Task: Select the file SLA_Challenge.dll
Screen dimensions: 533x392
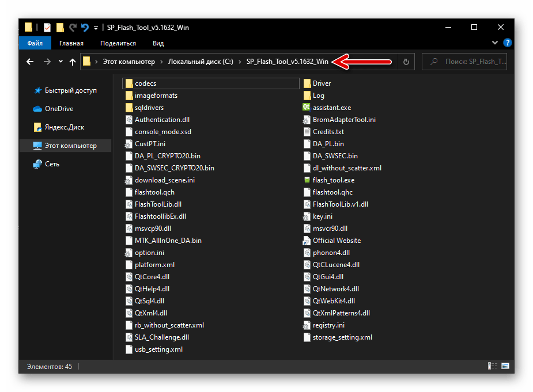Action: point(157,337)
